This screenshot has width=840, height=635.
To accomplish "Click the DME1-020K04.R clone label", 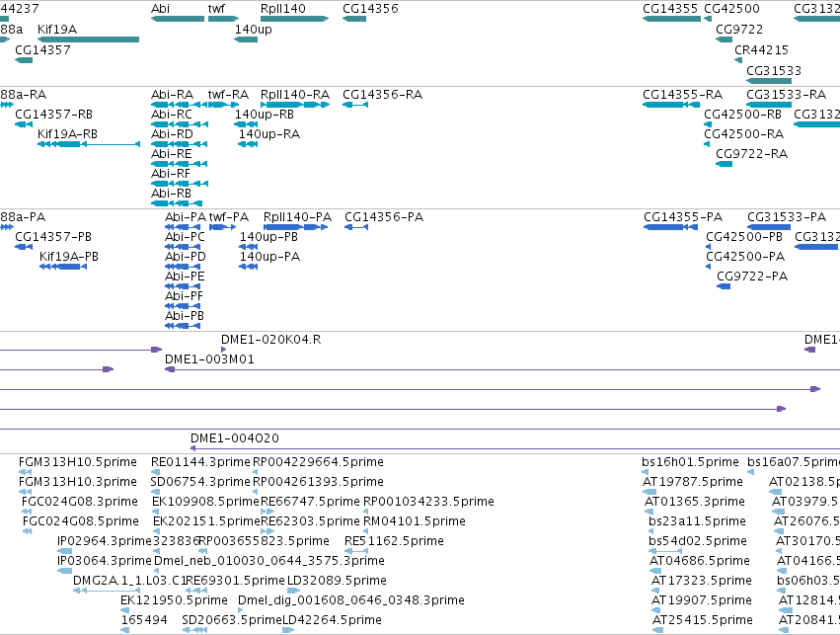I will pyautogui.click(x=271, y=339).
